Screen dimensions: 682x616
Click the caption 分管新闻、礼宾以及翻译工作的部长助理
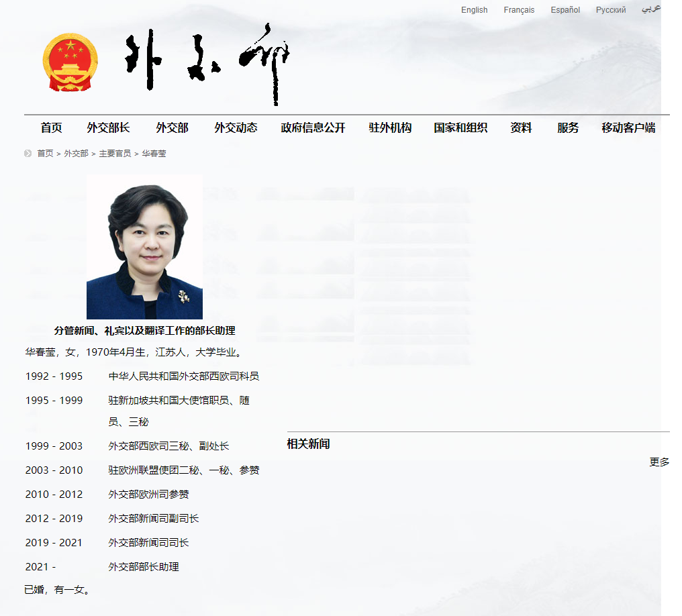[144, 331]
